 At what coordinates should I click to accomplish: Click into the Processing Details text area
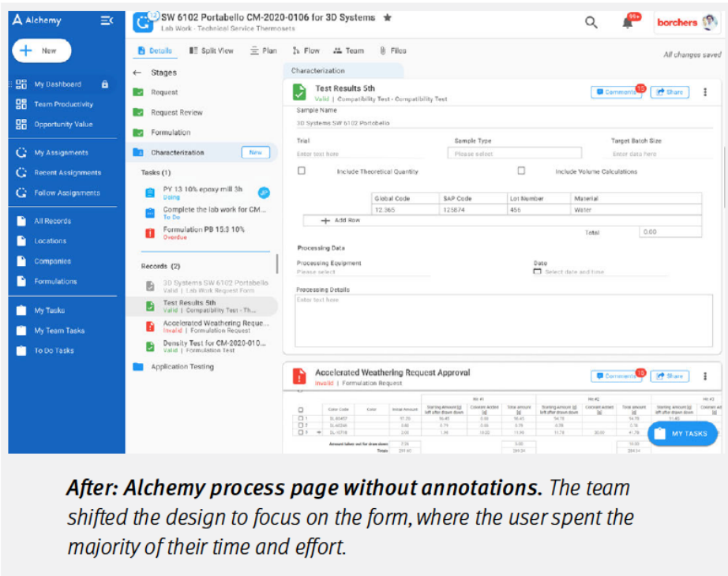coord(503,320)
